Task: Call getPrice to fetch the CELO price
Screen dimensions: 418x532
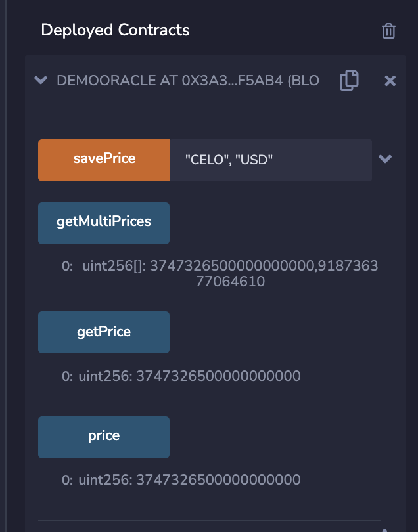Action: pos(103,332)
